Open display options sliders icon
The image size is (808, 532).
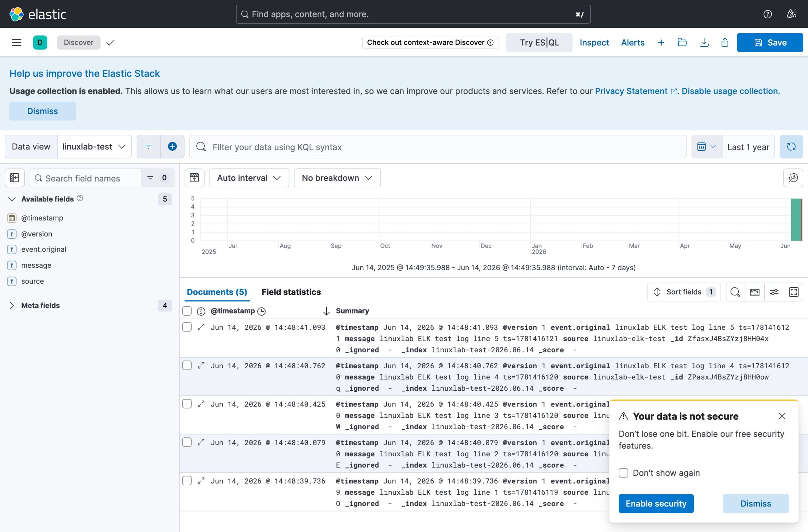tap(774, 292)
